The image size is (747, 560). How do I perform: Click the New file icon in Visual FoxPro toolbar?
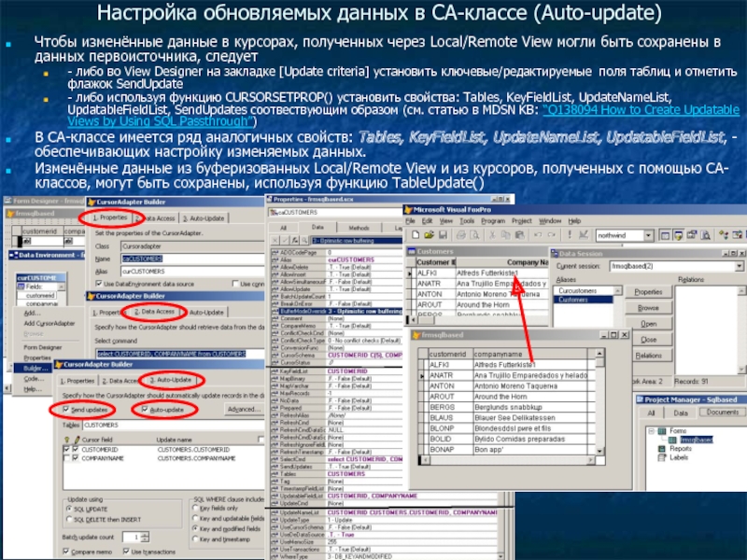tap(416, 235)
